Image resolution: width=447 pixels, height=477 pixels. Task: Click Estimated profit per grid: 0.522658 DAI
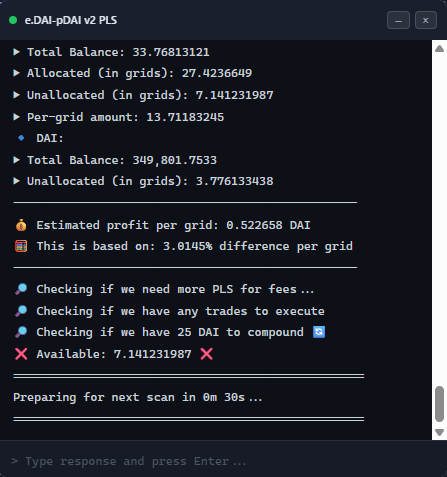point(173,226)
